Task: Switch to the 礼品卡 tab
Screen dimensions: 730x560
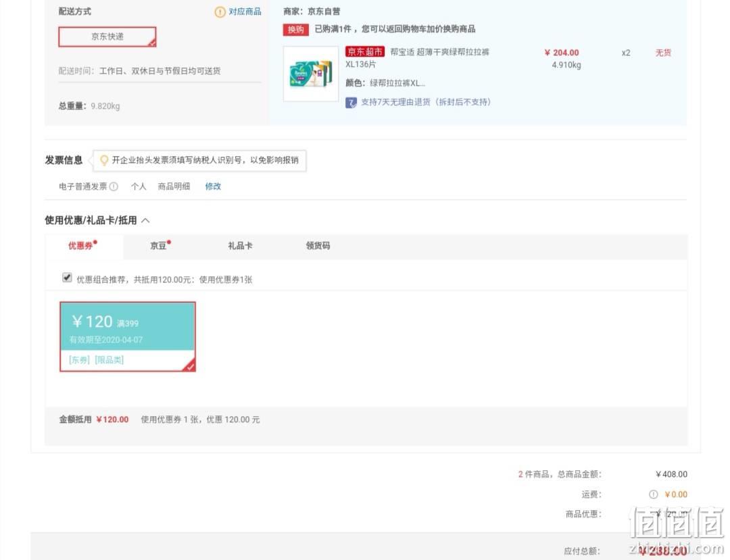Action: pos(240,246)
